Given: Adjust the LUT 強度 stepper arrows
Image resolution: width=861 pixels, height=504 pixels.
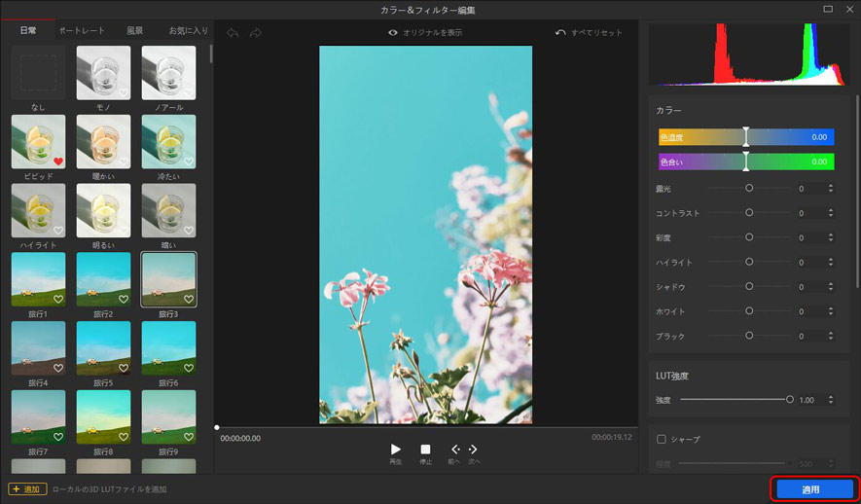Looking at the screenshot, I should 830,400.
